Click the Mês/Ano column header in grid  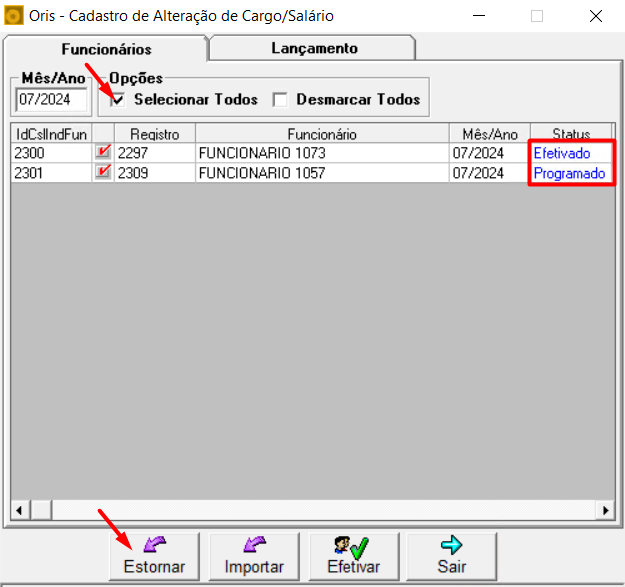point(490,134)
